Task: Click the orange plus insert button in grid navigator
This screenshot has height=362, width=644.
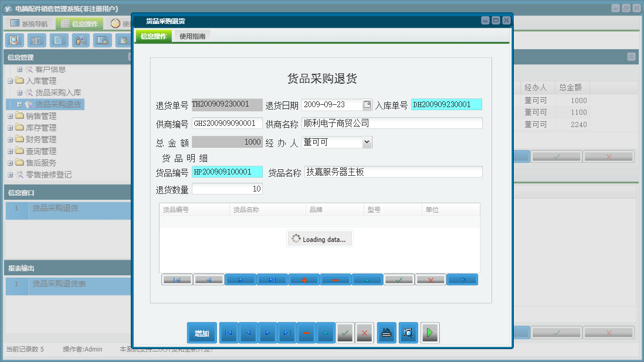Action: tap(304, 279)
